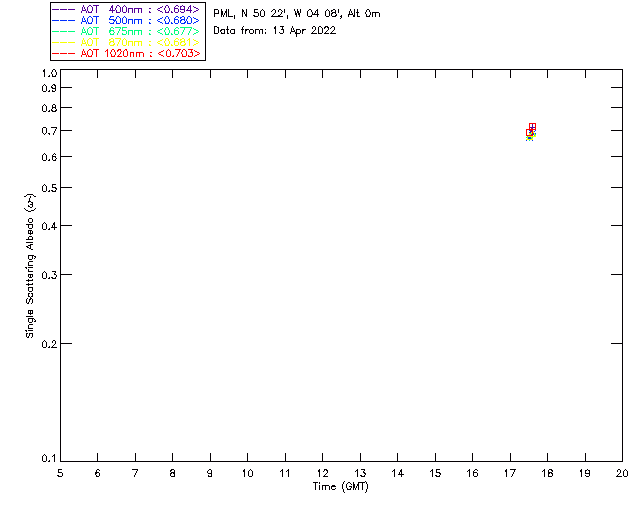Click the x-axis tick label 10
Image resolution: width=640 pixels, height=512 pixels.
tap(247, 473)
